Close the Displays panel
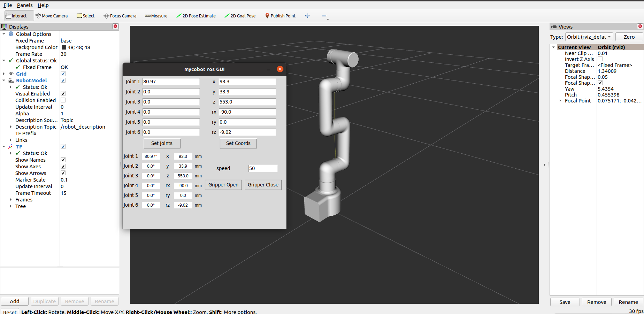The width and height of the screenshot is (644, 314). [115, 26]
